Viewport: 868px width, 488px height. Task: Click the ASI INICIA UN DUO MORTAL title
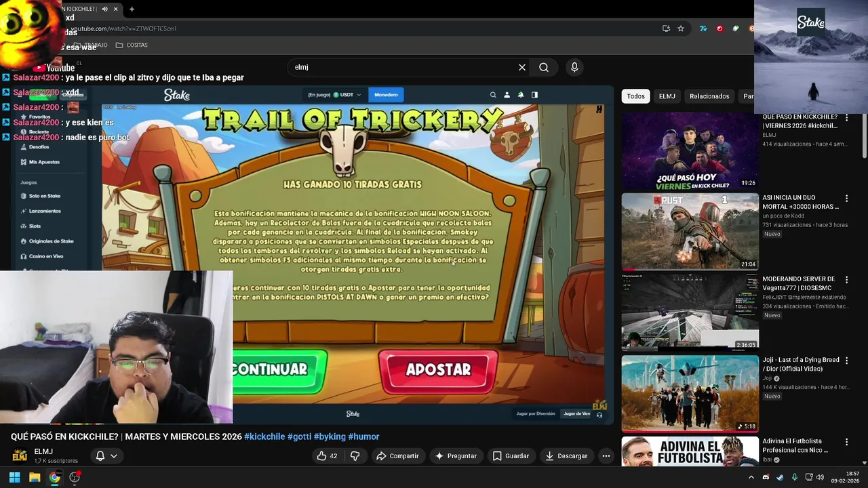(800, 202)
